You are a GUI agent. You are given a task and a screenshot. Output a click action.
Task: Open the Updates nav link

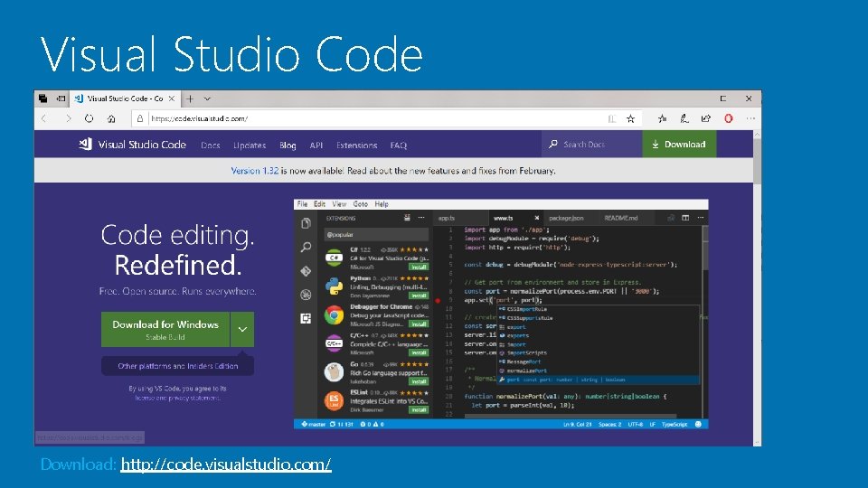[250, 145]
